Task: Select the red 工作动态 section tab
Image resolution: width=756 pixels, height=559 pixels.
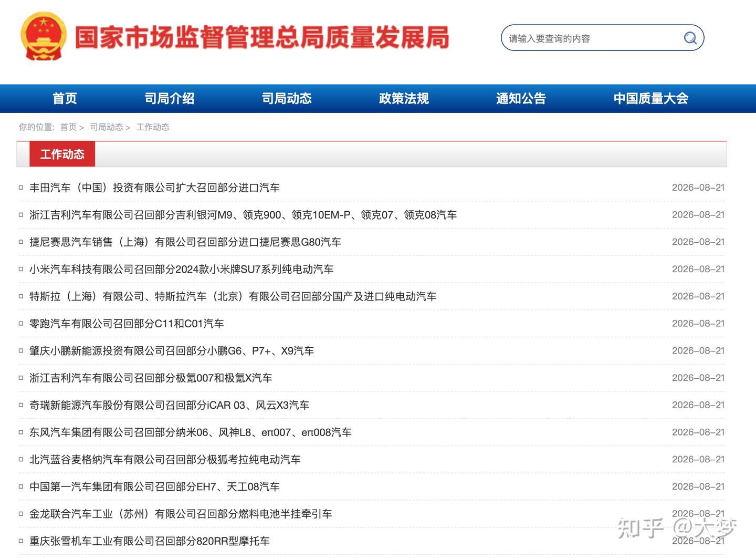Action: tap(62, 154)
